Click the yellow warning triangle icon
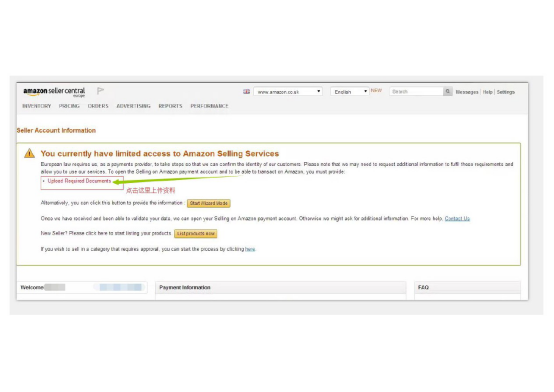Image resolution: width=554 pixels, height=392 pixels. [x=29, y=153]
